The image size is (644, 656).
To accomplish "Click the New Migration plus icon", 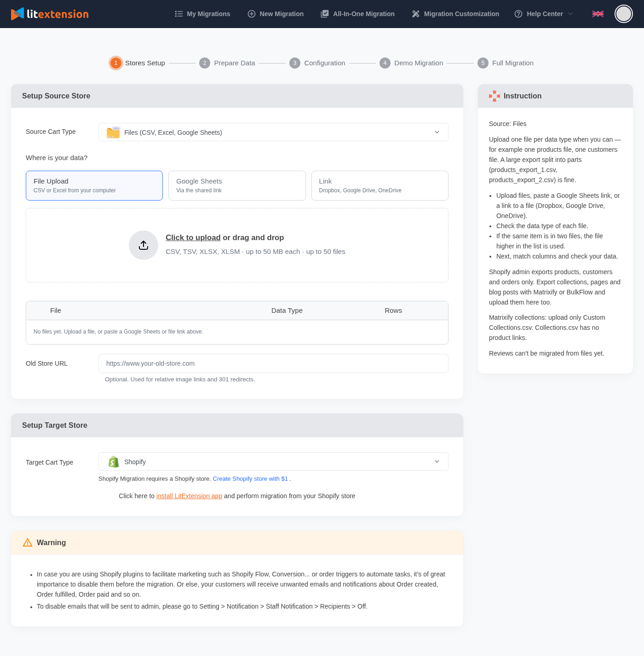I will 252,14.
